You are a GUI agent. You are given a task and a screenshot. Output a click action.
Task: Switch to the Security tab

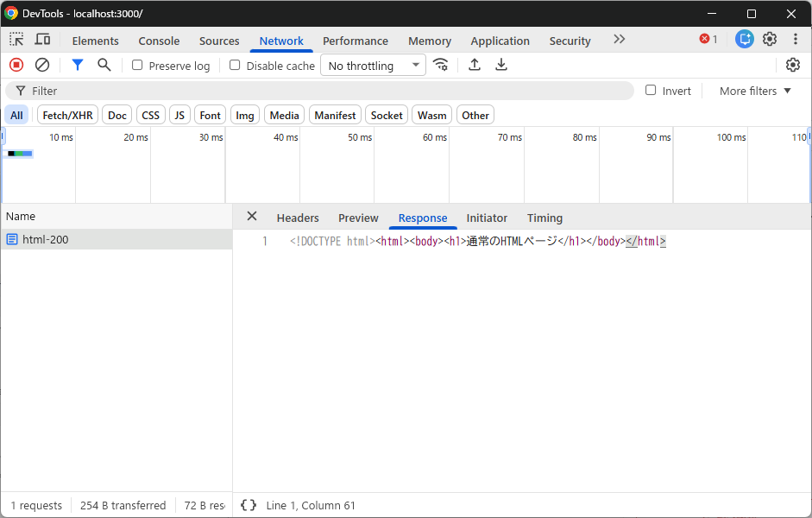(570, 41)
